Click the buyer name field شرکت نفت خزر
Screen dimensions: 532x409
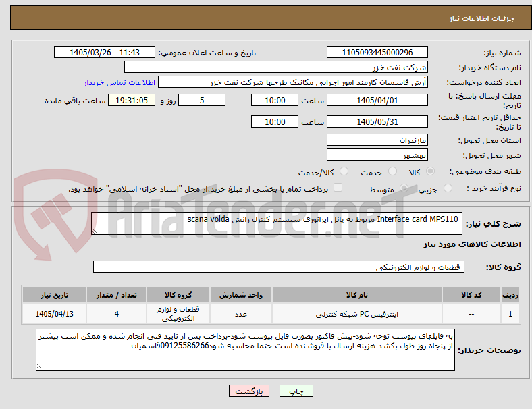(x=276, y=67)
